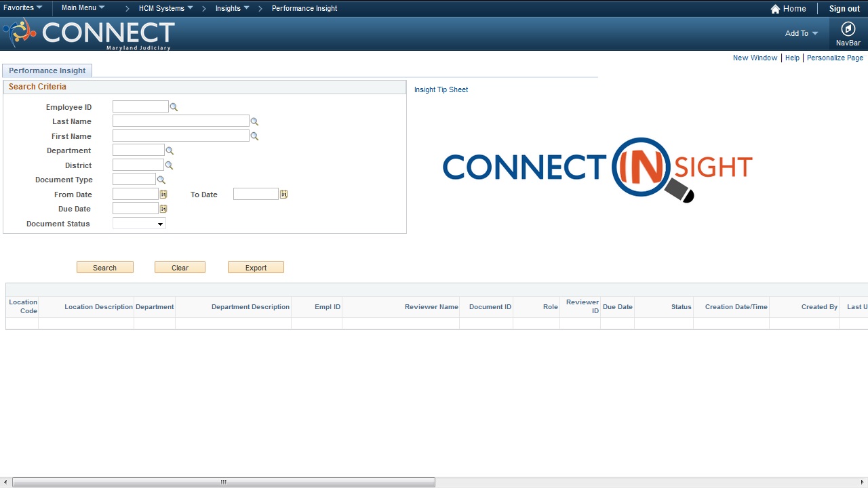Click Sign out
Image resolution: width=868 pixels, height=488 pixels.
point(844,9)
